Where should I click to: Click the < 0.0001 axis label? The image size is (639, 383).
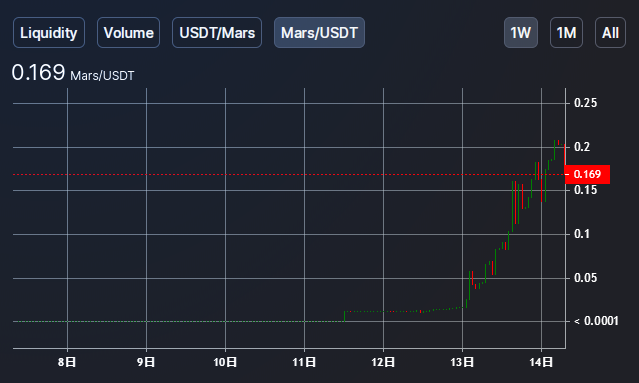pos(596,321)
